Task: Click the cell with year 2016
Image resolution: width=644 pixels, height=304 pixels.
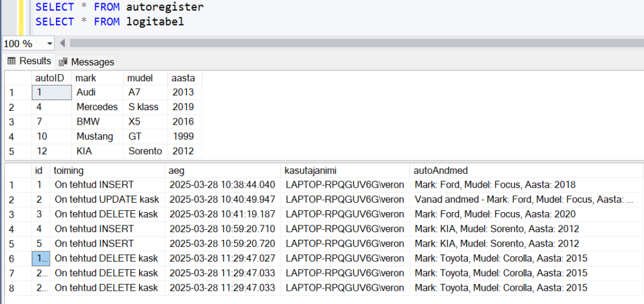Action: 184,121
